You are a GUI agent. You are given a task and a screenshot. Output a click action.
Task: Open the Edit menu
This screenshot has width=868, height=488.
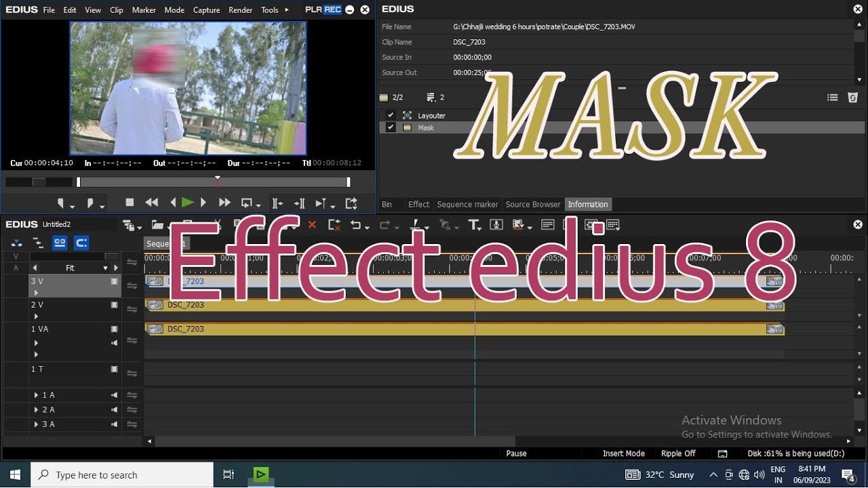tap(70, 10)
